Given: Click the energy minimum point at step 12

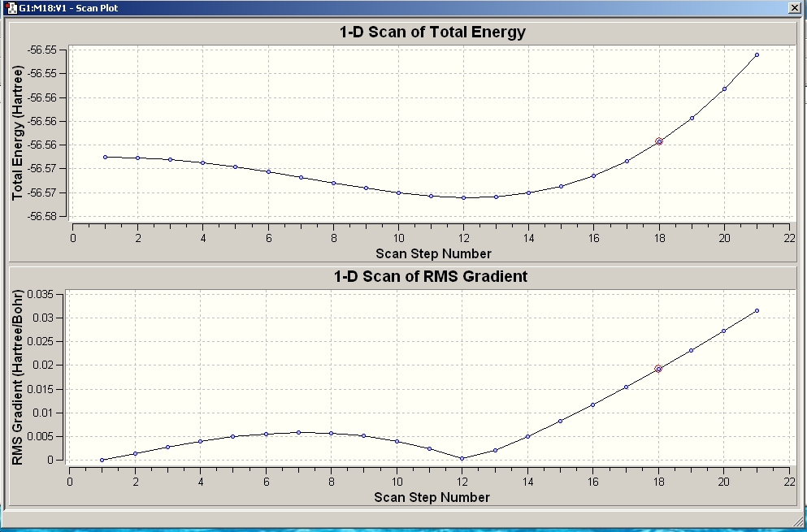Looking at the screenshot, I should click(x=464, y=197).
